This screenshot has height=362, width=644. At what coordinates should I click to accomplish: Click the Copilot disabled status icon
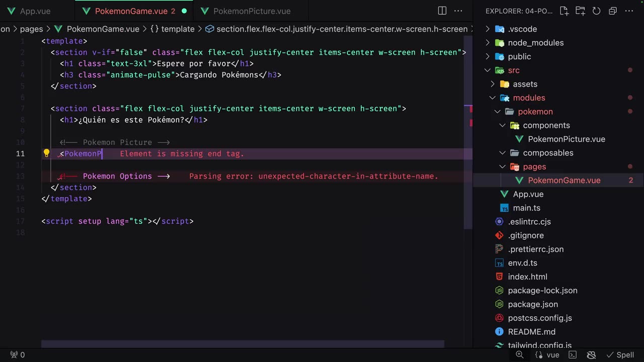click(x=592, y=355)
